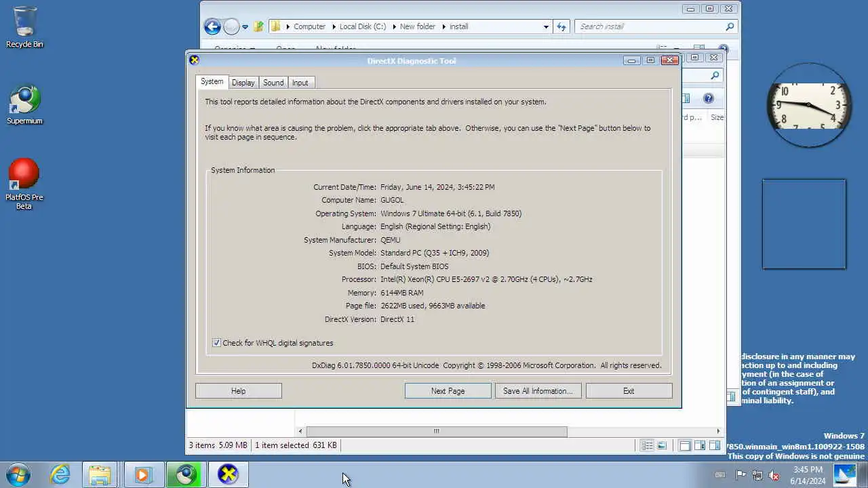Click Explorer address bar refresh button
Viewport: 868px width, 488px height.
(x=561, y=26)
